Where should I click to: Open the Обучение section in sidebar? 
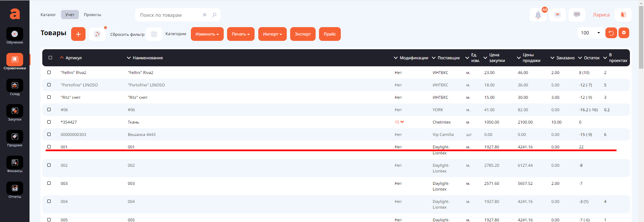click(x=15, y=34)
